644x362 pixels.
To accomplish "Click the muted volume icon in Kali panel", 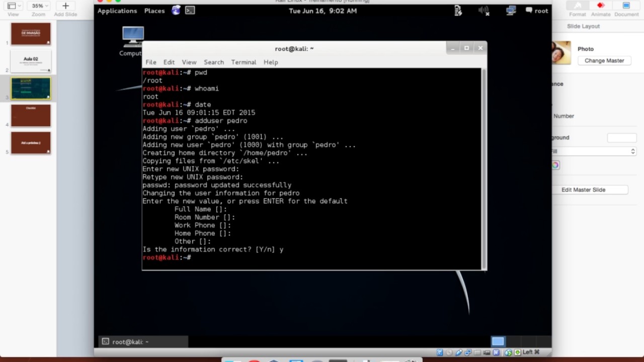I will pos(484,11).
